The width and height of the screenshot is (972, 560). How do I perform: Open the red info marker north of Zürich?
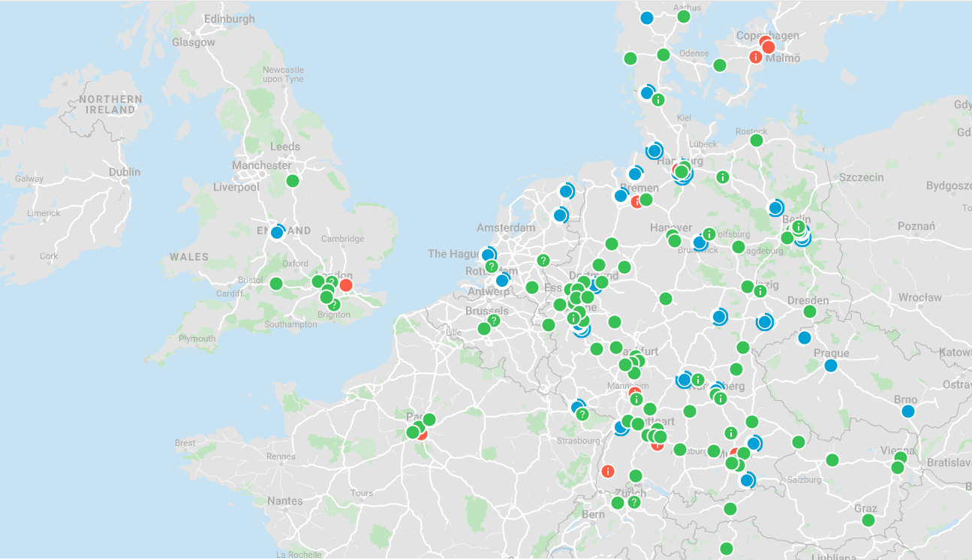tap(608, 471)
